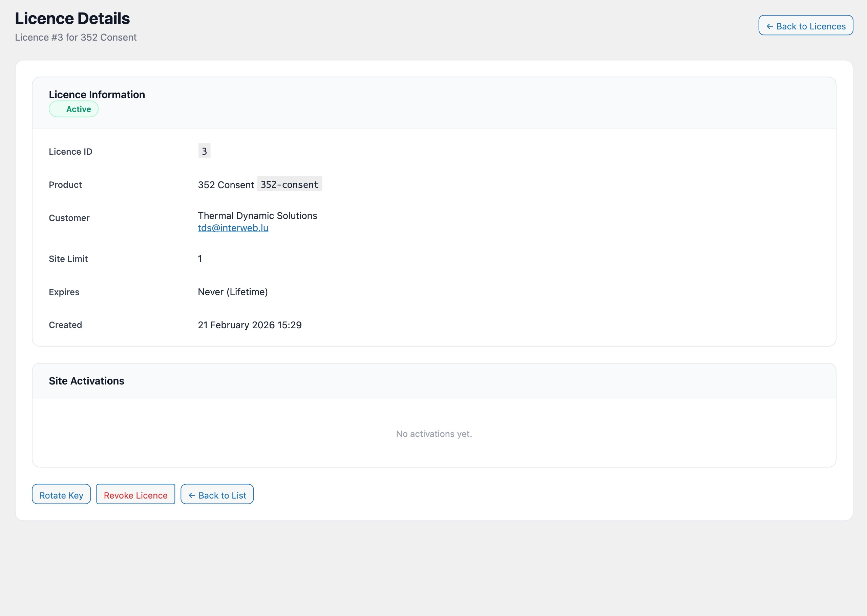
Task: Click the Created field label
Action: pos(65,325)
